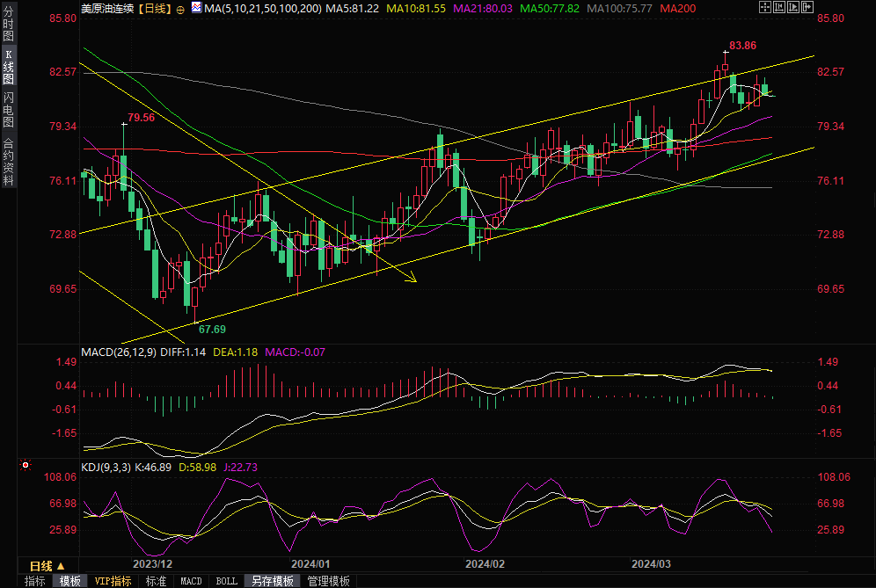Open 合约资料 in the left sidebar
The height and width of the screenshot is (588, 876).
(x=9, y=162)
